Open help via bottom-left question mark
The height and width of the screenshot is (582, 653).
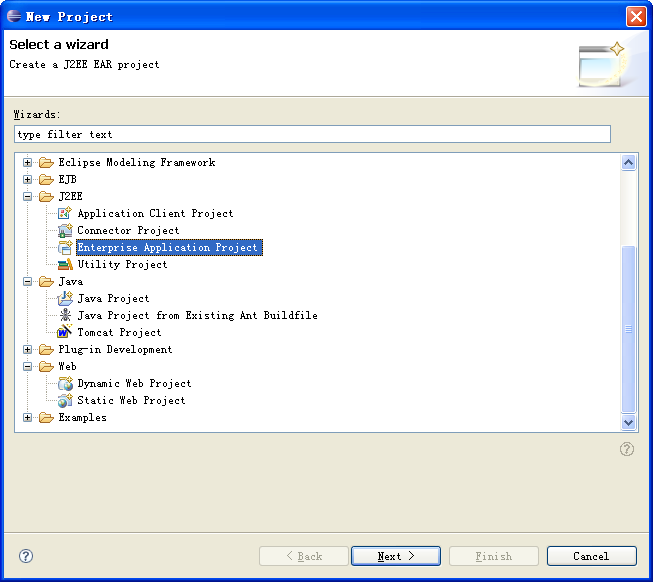pos(26,556)
